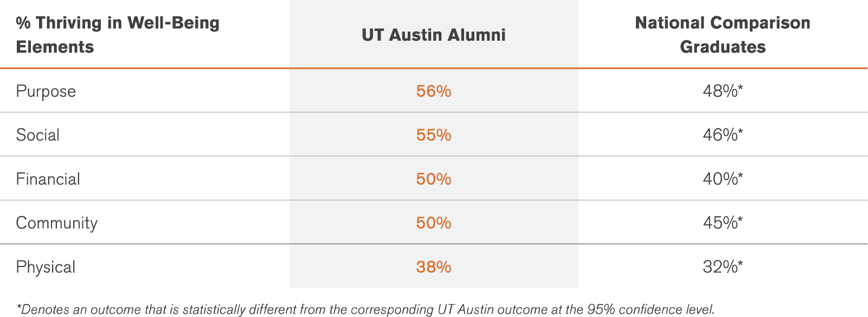Click the asterisk footnote about statistical difference
Screen dimensions: 868x317
click(366, 310)
